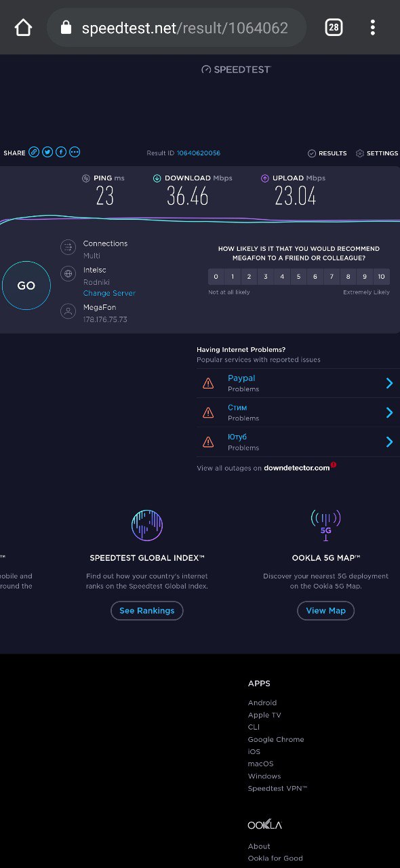Viewport: 400px width, 868px height.
Task: Click the Ookla footer logo
Action: [x=264, y=824]
